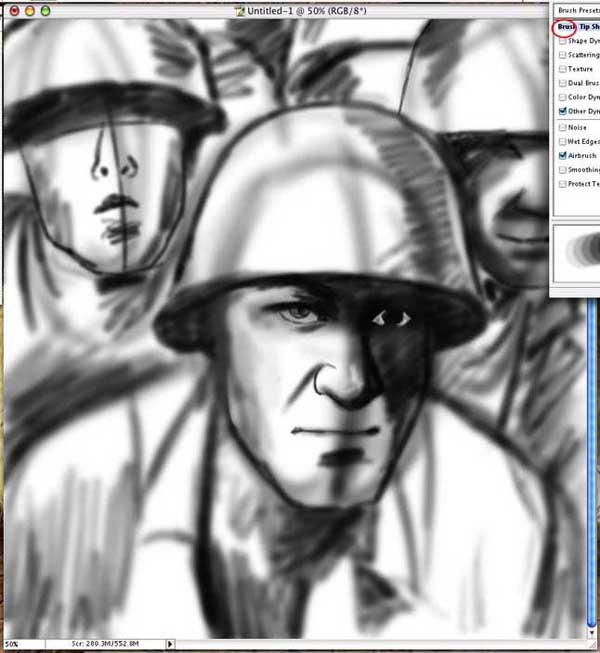Select the Brush Tip Shape option

579,27
